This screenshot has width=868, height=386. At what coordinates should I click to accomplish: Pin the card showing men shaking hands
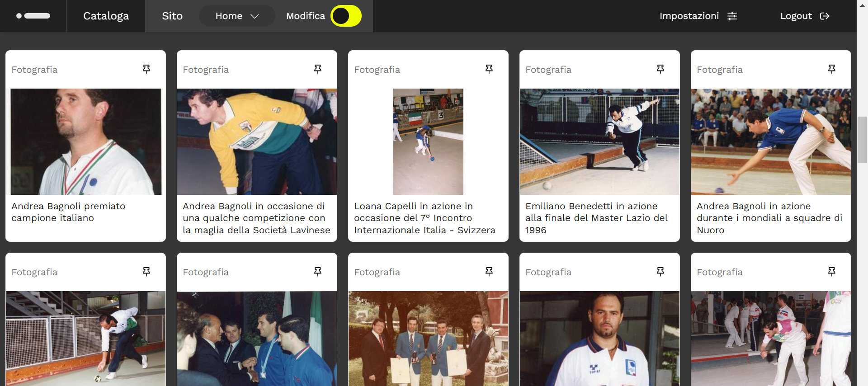(x=318, y=272)
